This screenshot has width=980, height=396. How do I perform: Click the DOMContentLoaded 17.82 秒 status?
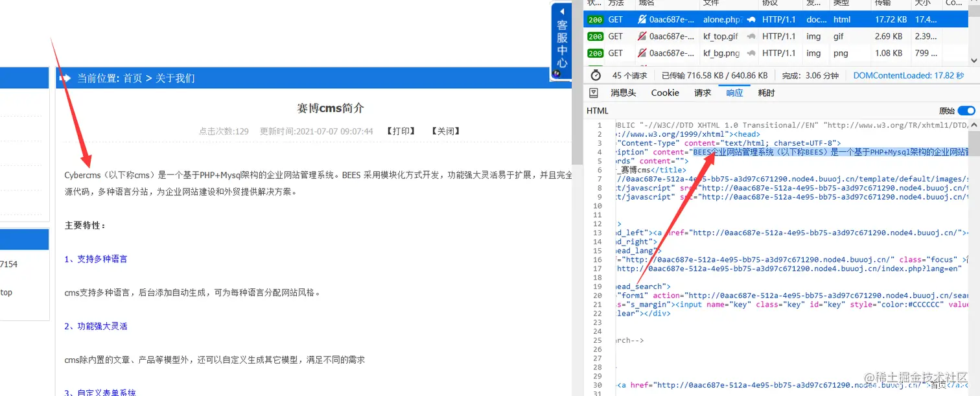point(908,75)
